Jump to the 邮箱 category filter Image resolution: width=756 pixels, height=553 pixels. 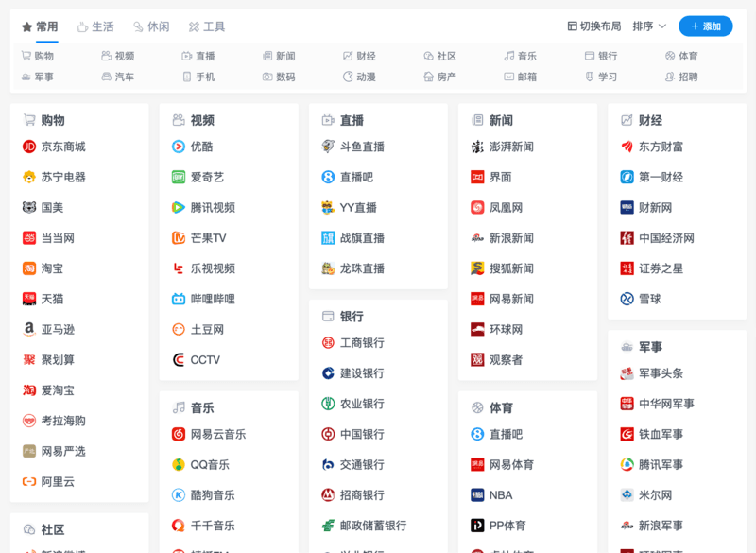coord(521,77)
